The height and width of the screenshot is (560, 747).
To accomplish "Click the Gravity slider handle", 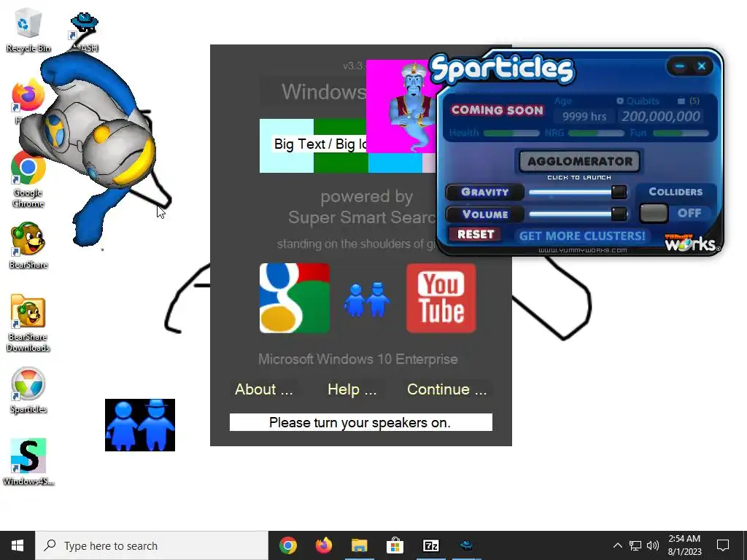I will click(619, 192).
